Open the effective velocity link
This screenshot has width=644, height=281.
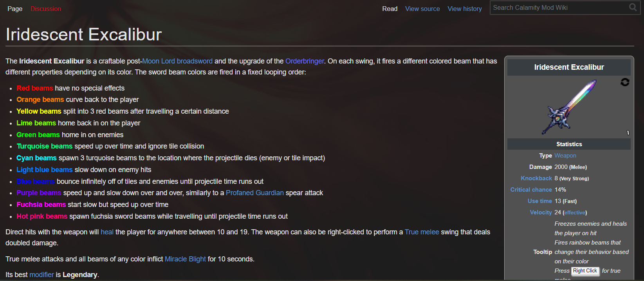click(x=574, y=212)
